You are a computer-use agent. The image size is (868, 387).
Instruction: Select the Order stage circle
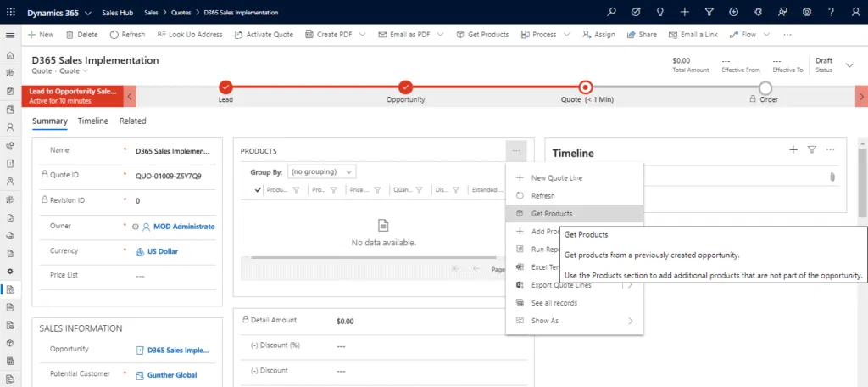coord(765,87)
